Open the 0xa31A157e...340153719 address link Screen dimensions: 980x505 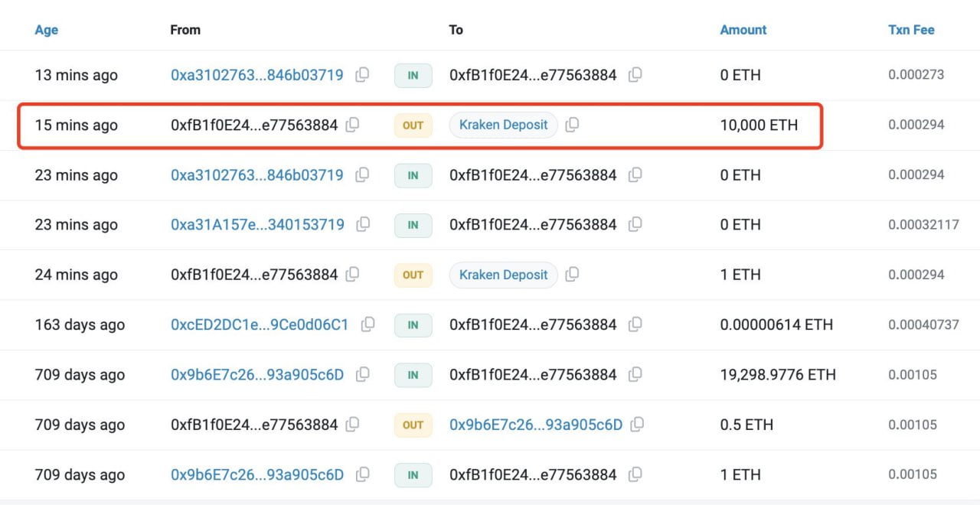click(257, 224)
